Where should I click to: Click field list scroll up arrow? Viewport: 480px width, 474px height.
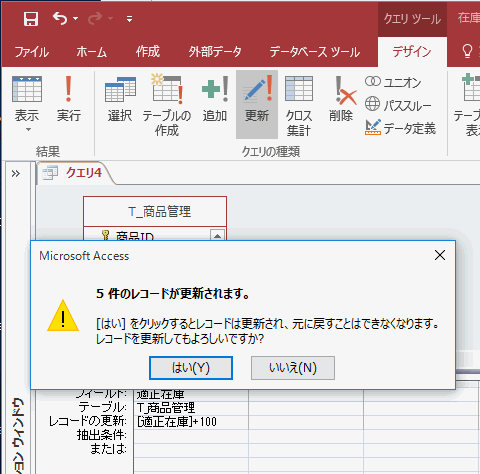click(217, 235)
